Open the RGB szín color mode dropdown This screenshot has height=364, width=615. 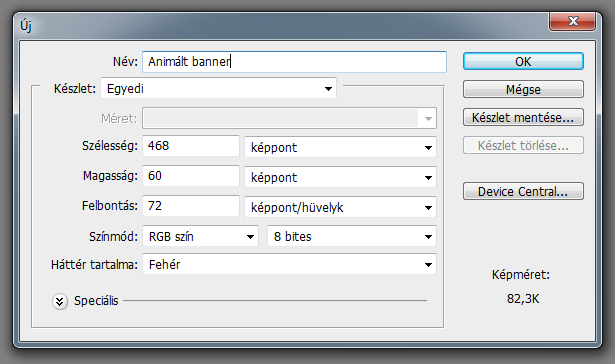pyautogui.click(x=200, y=236)
